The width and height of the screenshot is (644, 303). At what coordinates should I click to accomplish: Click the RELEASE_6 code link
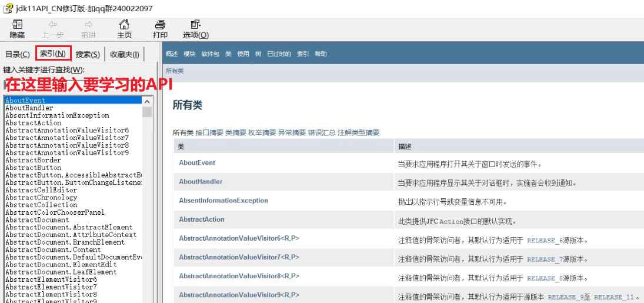(x=545, y=240)
